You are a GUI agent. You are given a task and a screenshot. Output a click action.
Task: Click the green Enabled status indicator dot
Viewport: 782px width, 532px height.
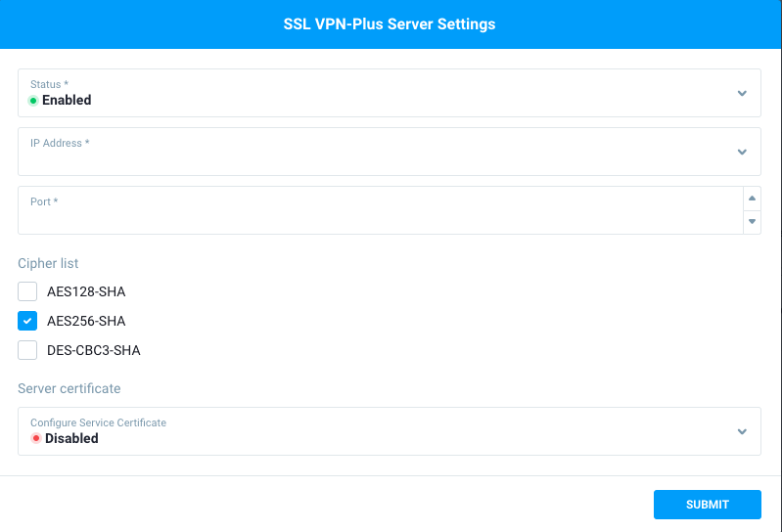[33, 101]
